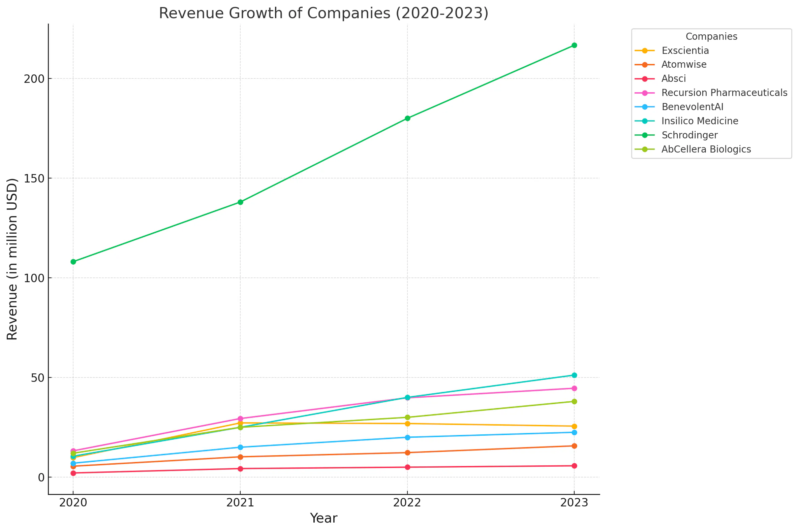Select the 'Absci' legend label

674,79
